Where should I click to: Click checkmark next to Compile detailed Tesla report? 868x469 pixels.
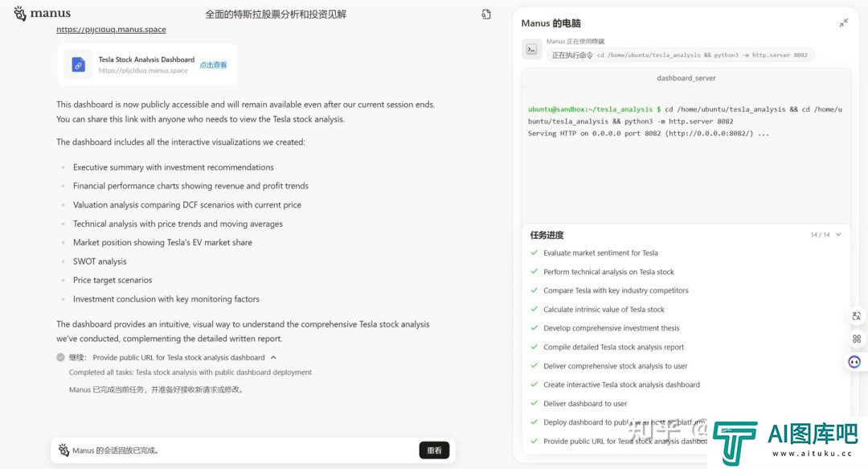point(534,347)
